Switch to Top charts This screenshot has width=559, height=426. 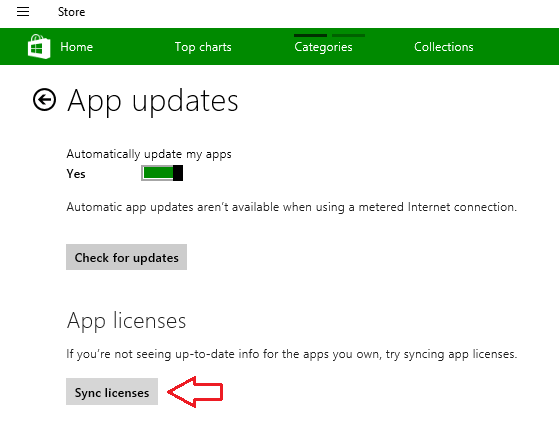203,47
